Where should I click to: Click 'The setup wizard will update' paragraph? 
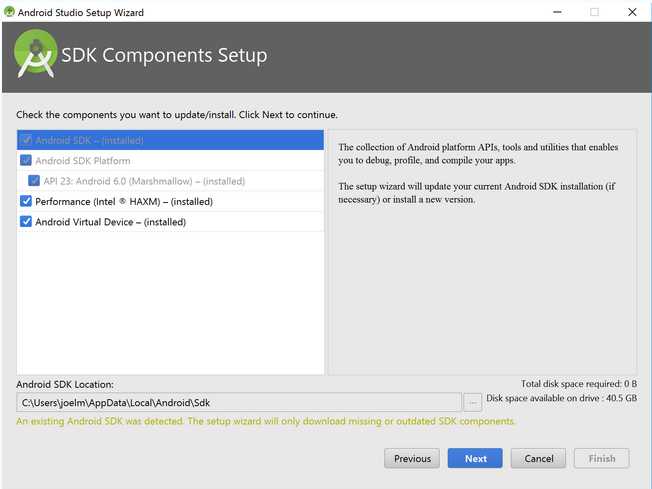[477, 193]
